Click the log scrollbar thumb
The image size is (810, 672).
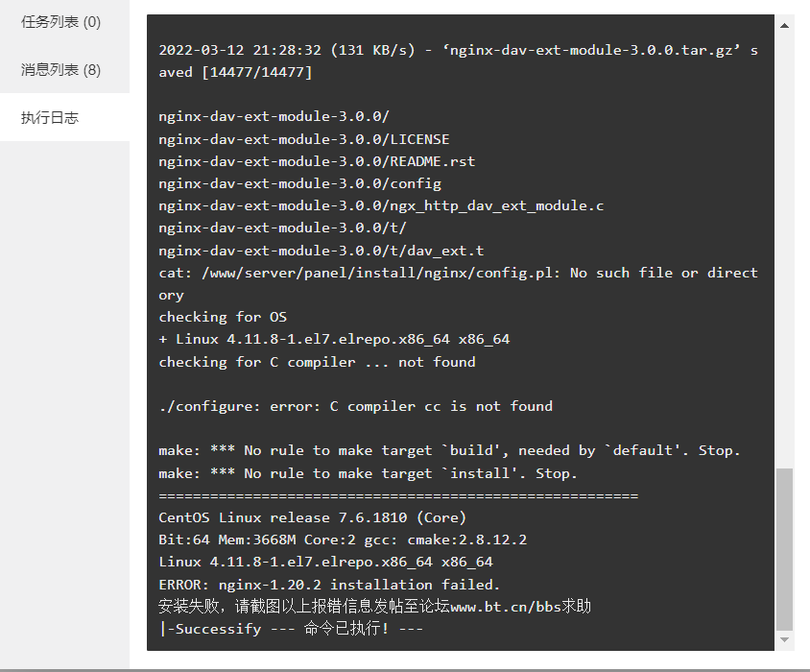[x=784, y=549]
